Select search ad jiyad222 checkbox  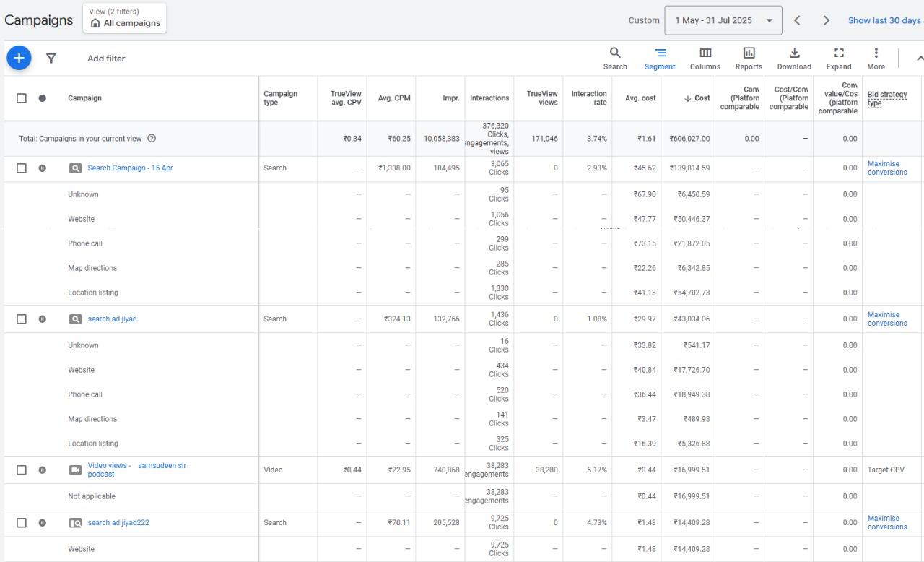click(x=22, y=523)
